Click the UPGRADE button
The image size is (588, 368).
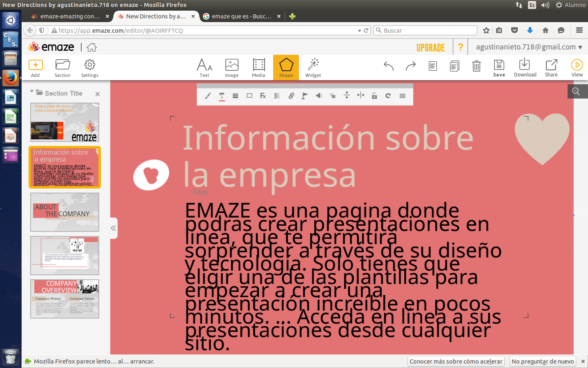tap(431, 47)
